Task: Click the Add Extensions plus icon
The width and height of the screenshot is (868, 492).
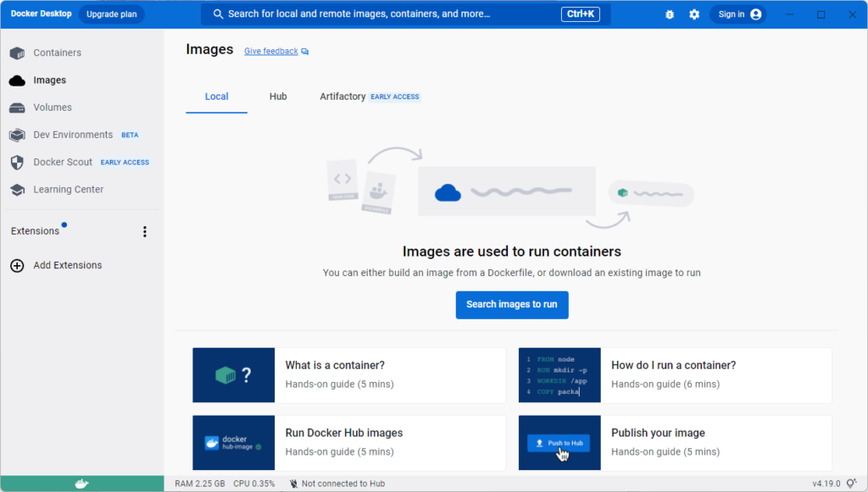Action: [17, 266]
